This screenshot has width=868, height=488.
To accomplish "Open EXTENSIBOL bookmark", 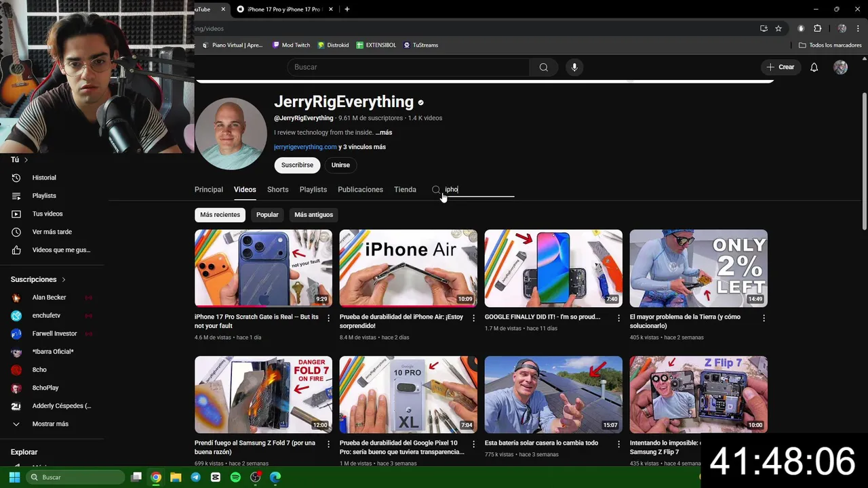I will click(376, 45).
